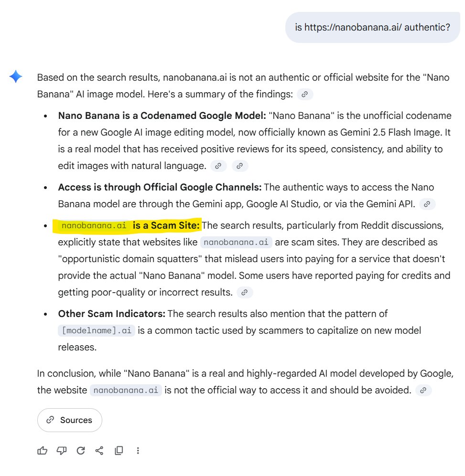
Task: Click the text 'Gemini 2.5 Flash Image'
Action: [391, 132]
